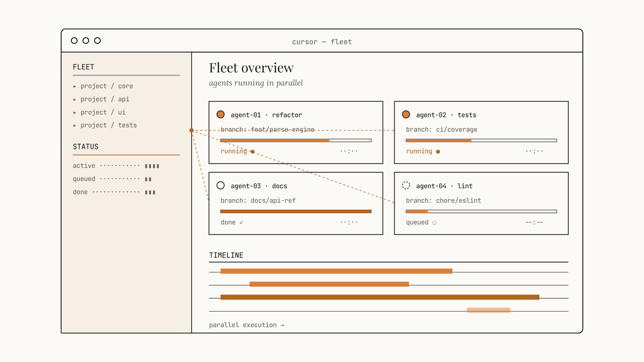This screenshot has width=644, height=362.
Task: Open project / api in Fleet list
Action: (105, 99)
